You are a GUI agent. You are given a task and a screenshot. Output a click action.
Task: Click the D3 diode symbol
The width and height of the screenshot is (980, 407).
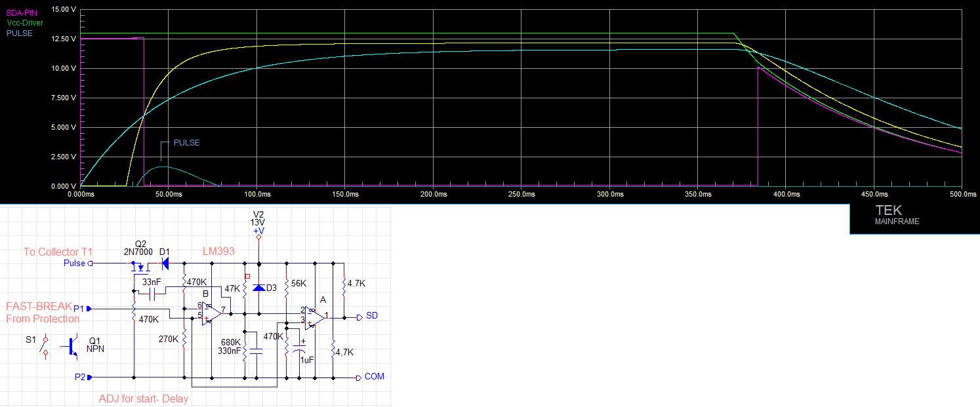coord(258,288)
